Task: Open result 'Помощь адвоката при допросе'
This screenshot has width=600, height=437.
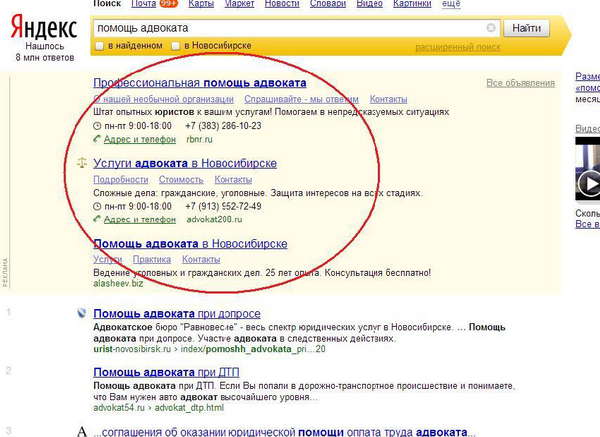Action: tap(177, 313)
